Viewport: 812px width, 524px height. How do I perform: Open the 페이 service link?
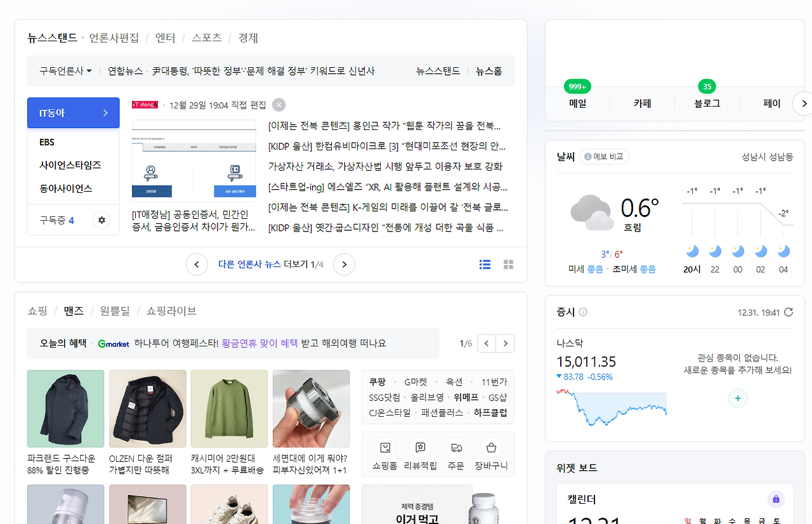[x=772, y=103]
